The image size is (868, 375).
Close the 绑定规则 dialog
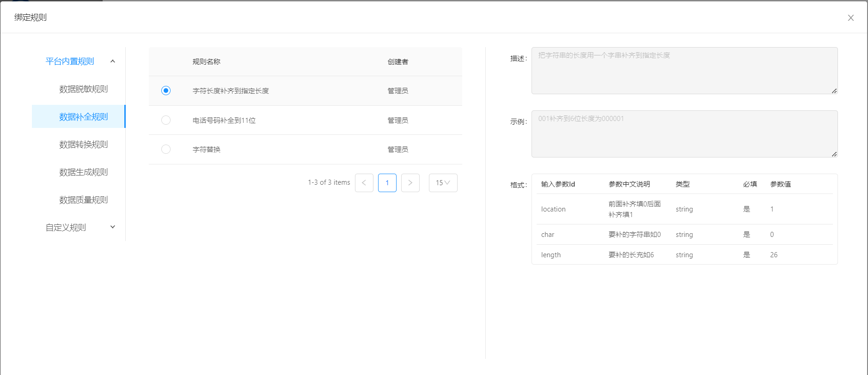[850, 18]
